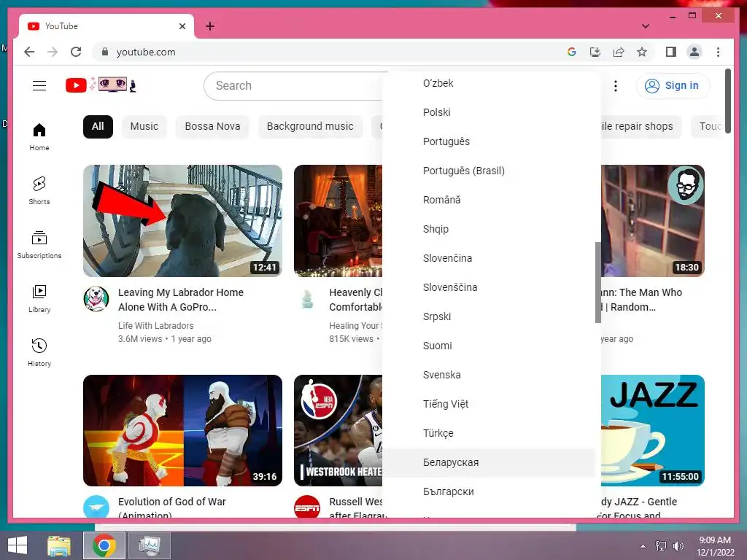Open File Explorer from taskbar

point(59,545)
